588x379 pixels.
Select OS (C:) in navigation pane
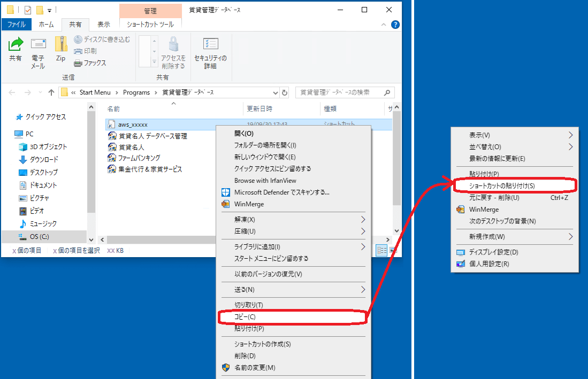tap(40, 236)
